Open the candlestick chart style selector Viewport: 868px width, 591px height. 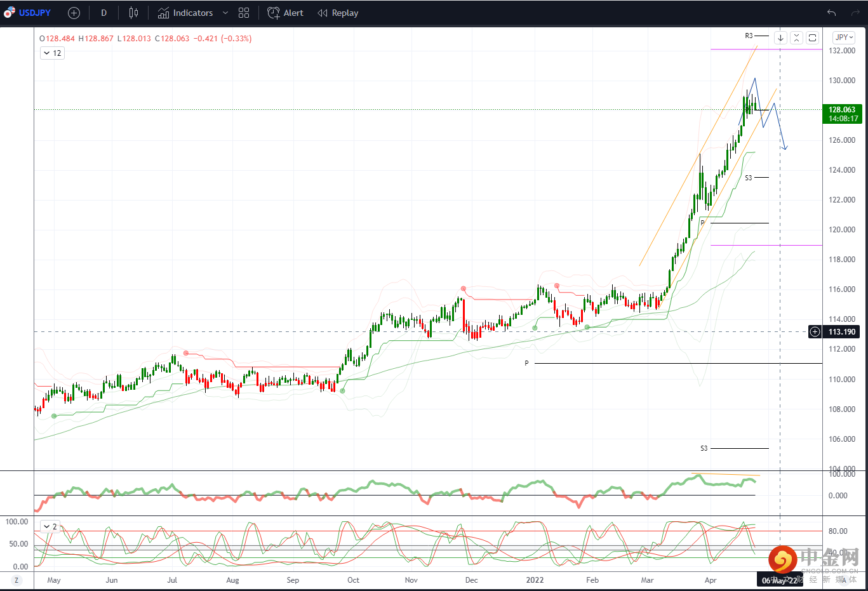(133, 13)
